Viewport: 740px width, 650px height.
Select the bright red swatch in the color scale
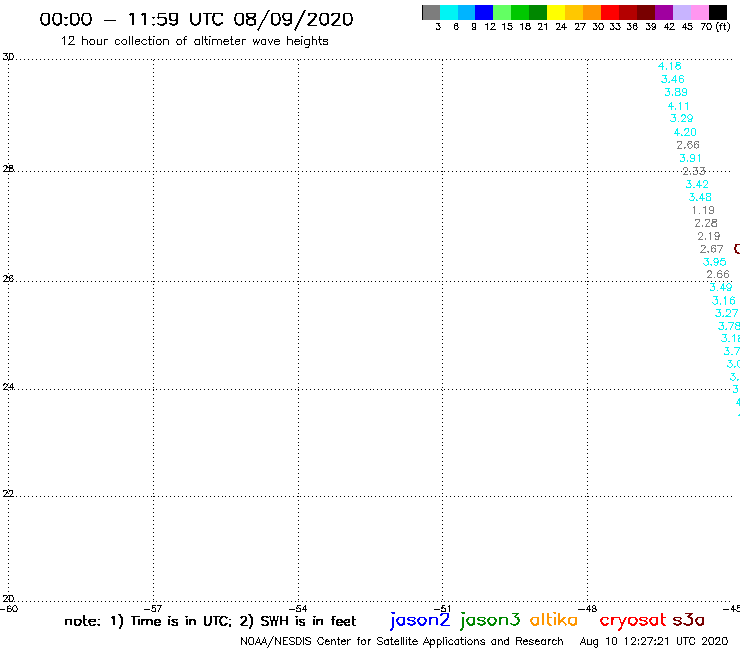(610, 12)
